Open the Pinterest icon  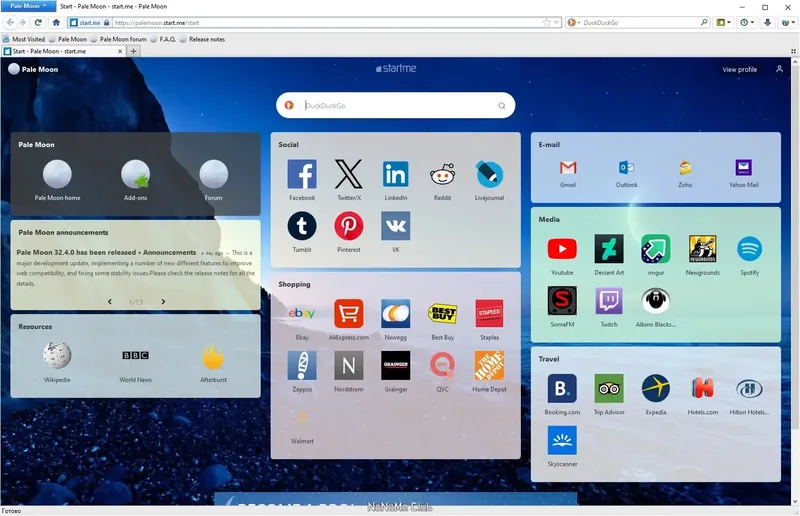349,226
